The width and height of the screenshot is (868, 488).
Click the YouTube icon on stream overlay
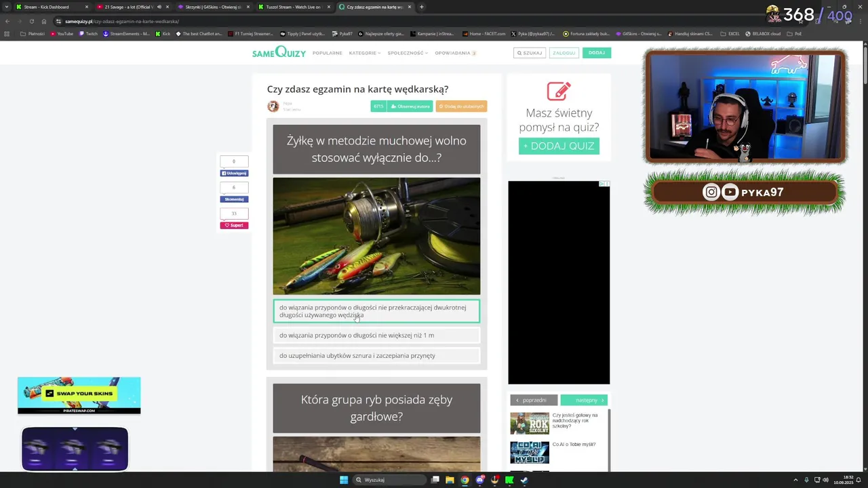click(730, 192)
